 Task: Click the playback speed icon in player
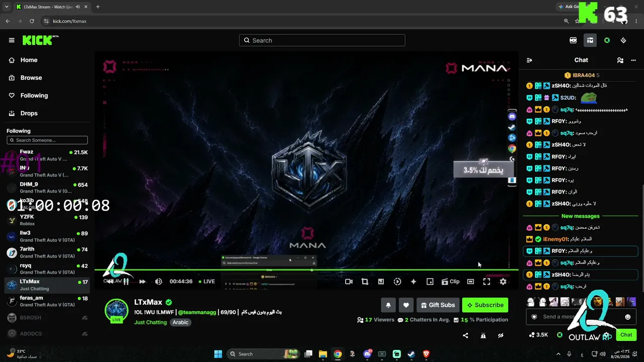coord(397,282)
